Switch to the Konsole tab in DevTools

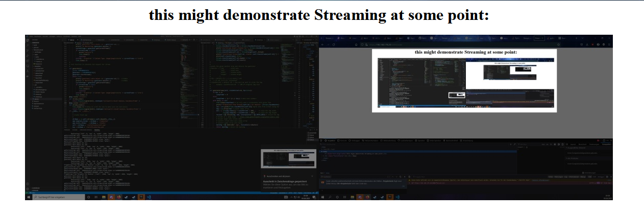[x=342, y=140]
